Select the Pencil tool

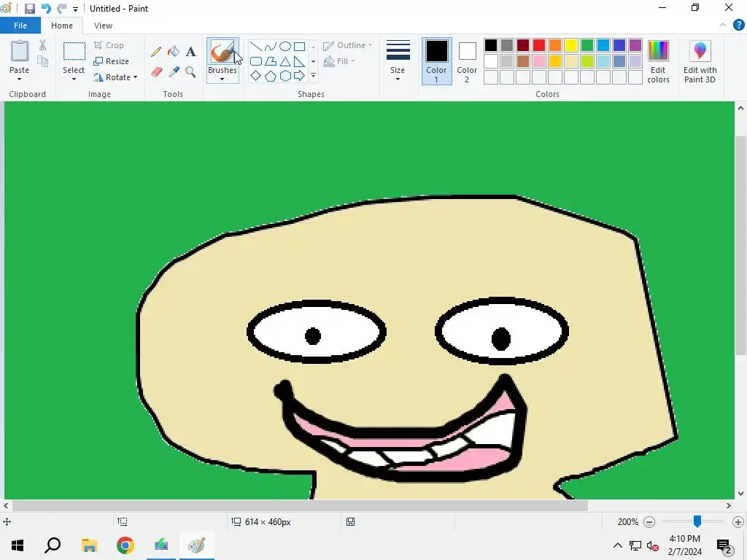coord(156,52)
